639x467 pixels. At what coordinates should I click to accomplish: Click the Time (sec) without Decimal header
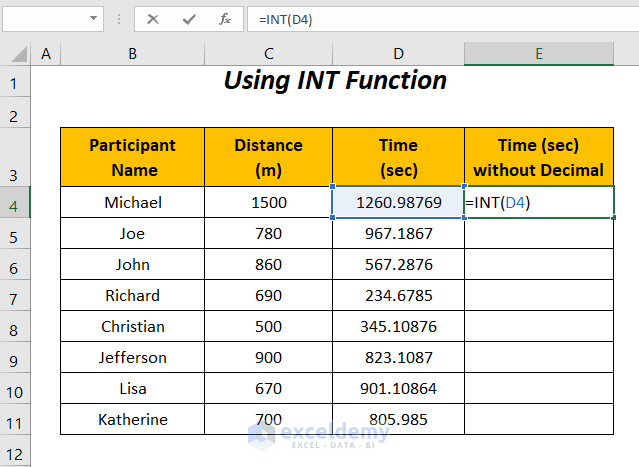538,157
